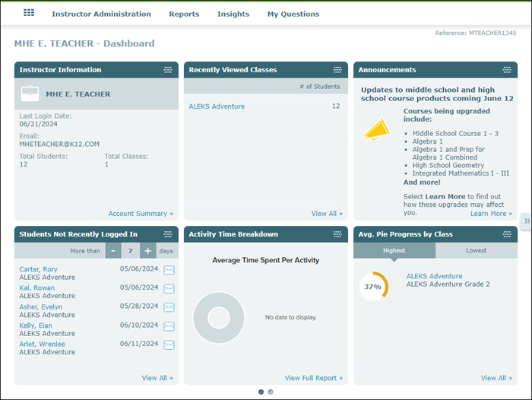Image resolution: width=532 pixels, height=400 pixels.
Task: Open the Insights menu
Action: click(233, 14)
